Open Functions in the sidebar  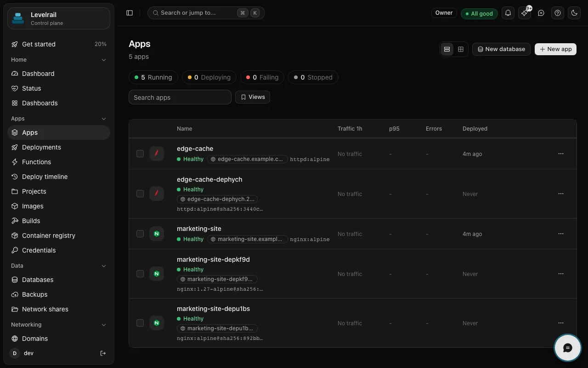[59, 162]
